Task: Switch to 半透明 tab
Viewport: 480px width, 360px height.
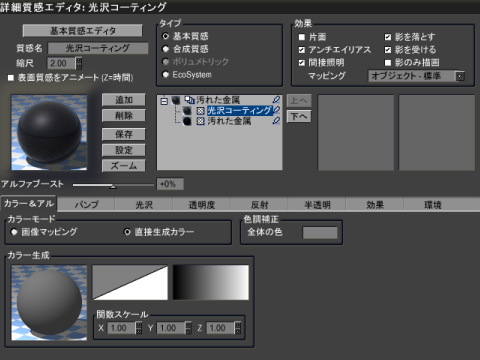Action: 317,205
